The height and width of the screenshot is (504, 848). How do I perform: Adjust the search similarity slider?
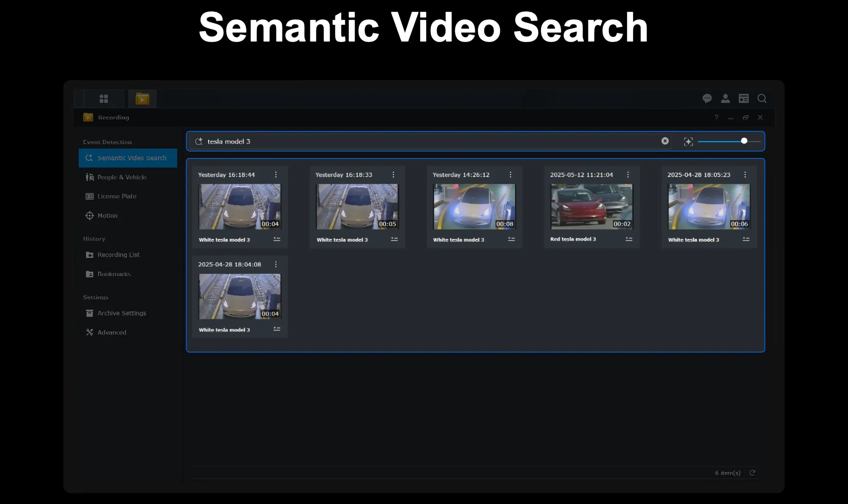744,141
